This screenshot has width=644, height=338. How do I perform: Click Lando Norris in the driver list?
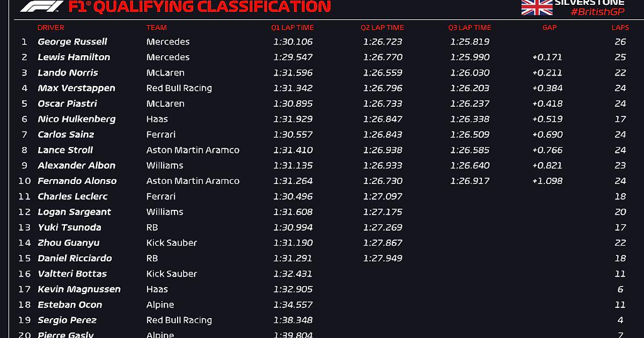(68, 73)
